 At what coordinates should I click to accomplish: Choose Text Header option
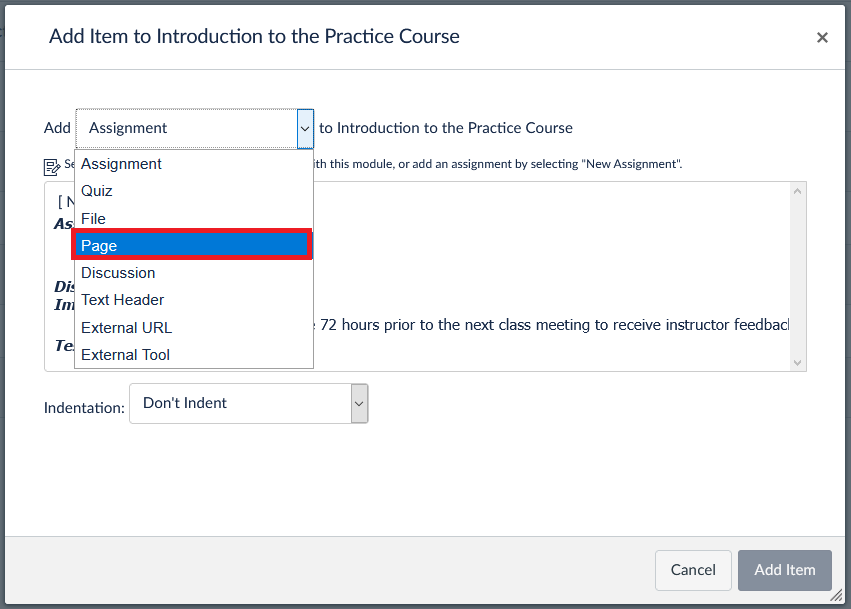(x=194, y=300)
